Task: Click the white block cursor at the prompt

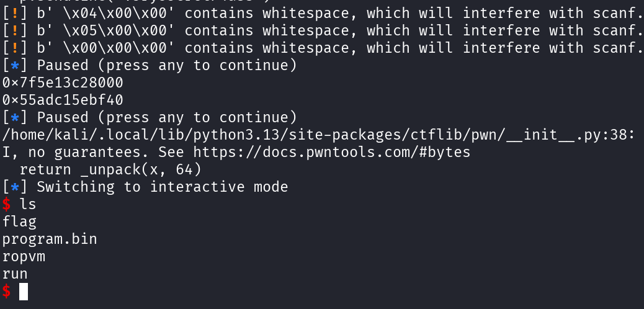Action: click(24, 292)
